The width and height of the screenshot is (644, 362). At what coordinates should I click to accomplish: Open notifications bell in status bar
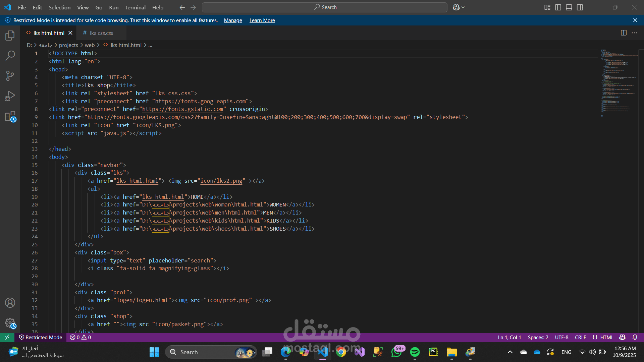point(635,338)
